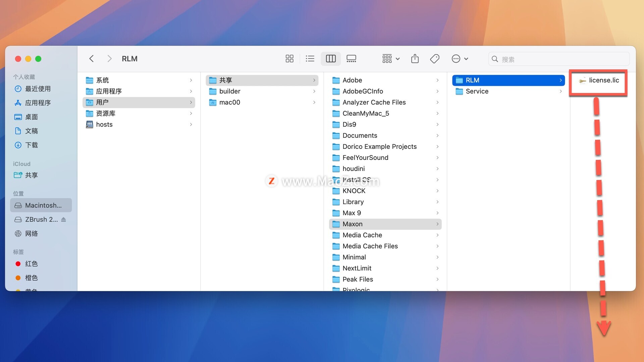Switch to gallery view mode

click(351, 59)
